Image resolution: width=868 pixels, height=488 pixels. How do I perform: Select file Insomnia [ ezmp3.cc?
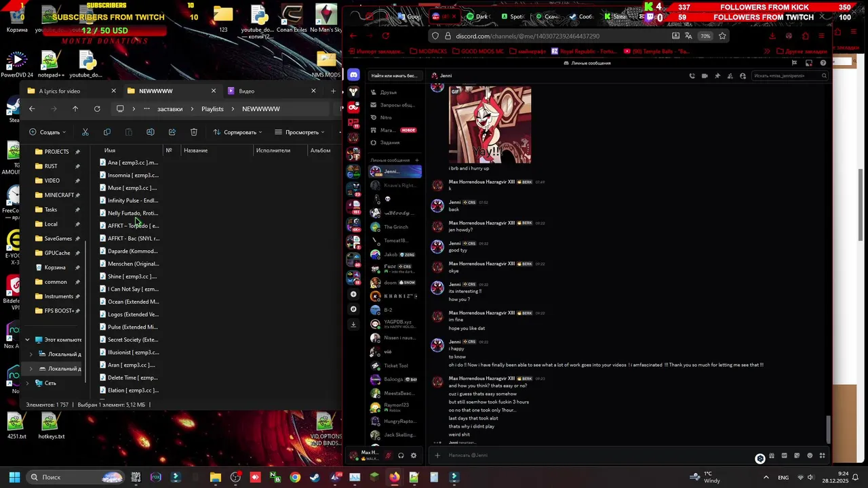pyautogui.click(x=129, y=175)
